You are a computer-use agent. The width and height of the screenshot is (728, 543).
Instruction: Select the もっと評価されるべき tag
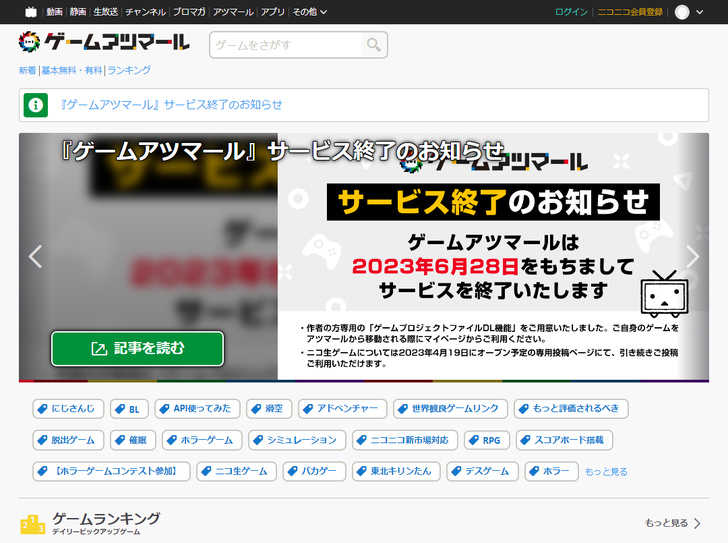[x=571, y=409]
